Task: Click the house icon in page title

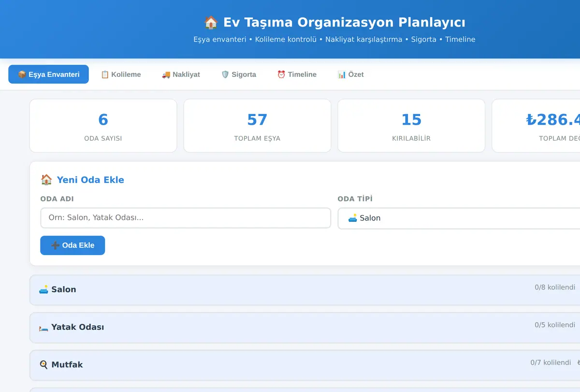Action: click(x=211, y=23)
